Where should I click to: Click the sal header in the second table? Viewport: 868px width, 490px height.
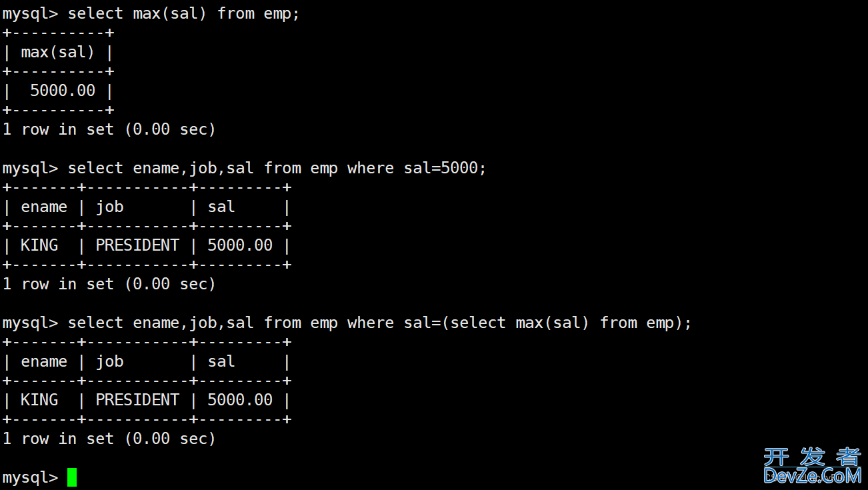point(221,207)
